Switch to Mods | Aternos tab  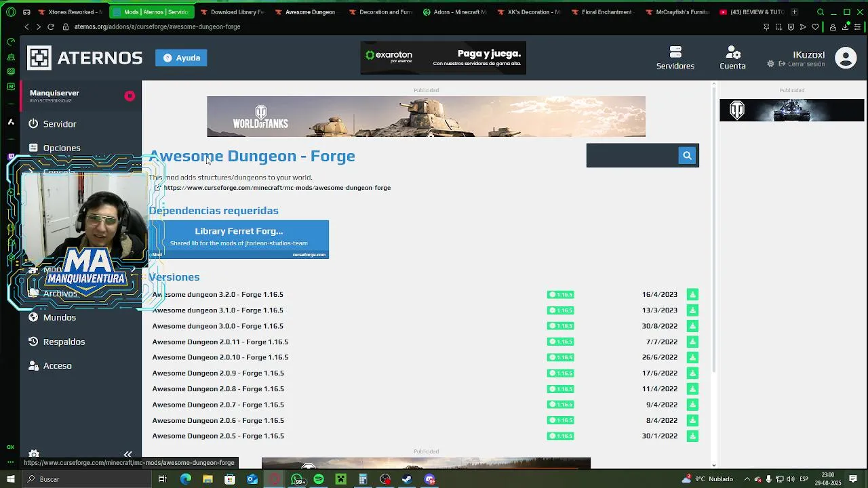click(151, 12)
